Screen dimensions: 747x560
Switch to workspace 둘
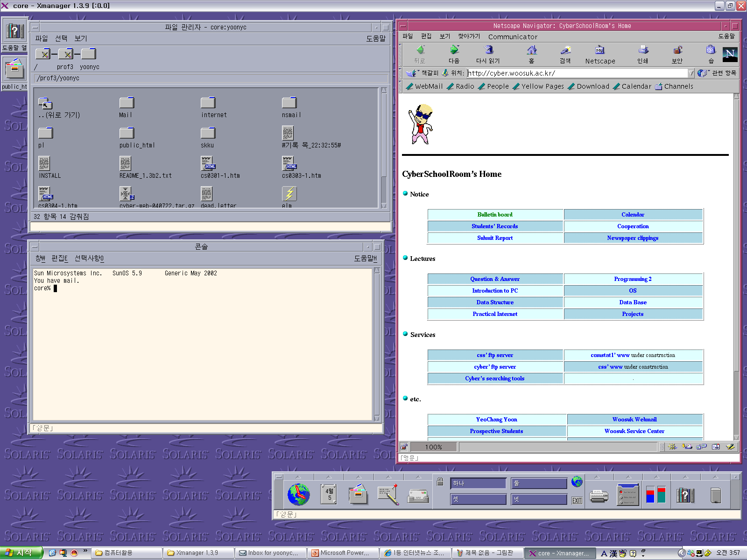(x=539, y=483)
